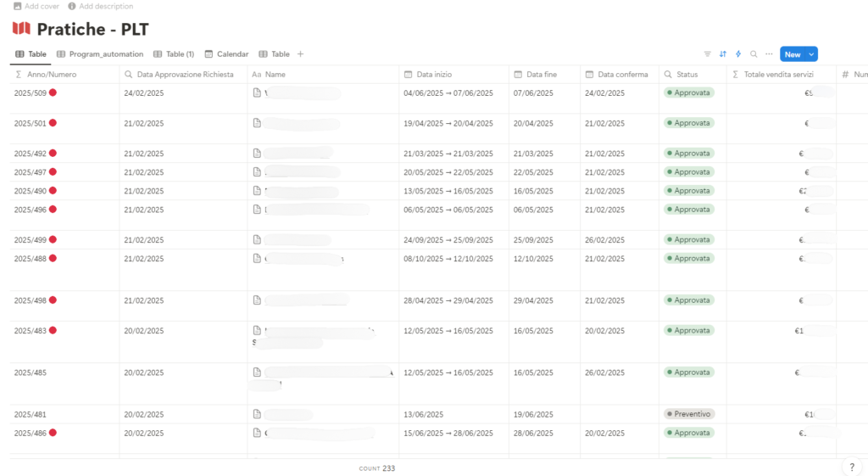Click the COUNT 233 summary at the bottom

point(376,468)
